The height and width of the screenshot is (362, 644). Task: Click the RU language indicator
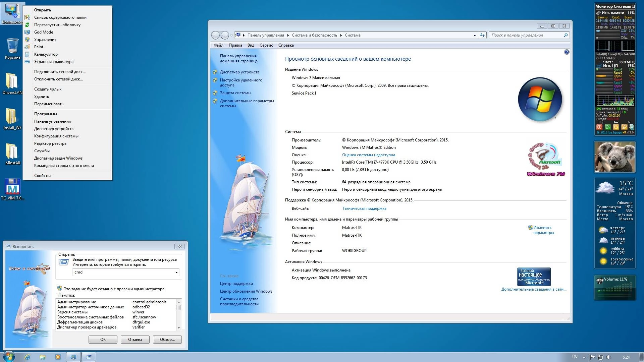tap(575, 356)
